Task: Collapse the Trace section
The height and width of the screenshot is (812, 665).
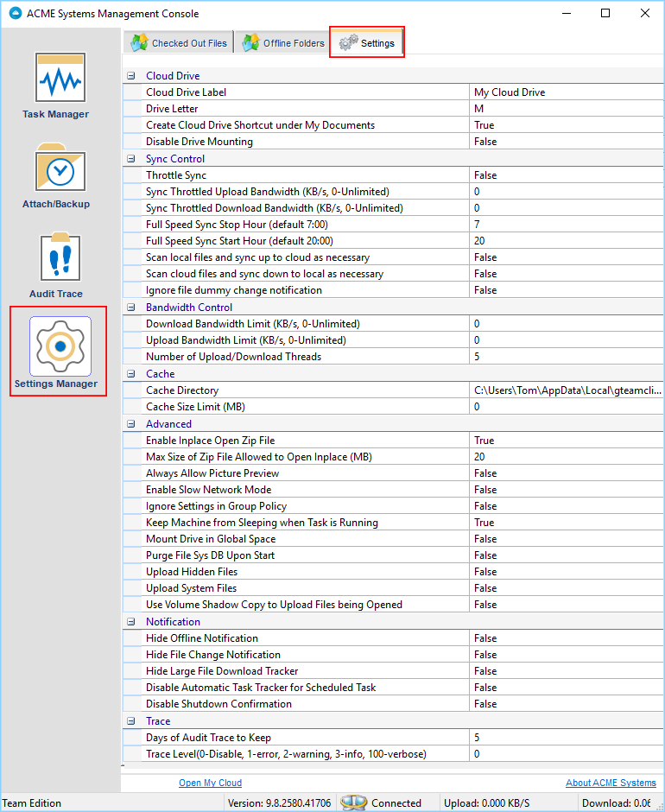Action: 131,720
